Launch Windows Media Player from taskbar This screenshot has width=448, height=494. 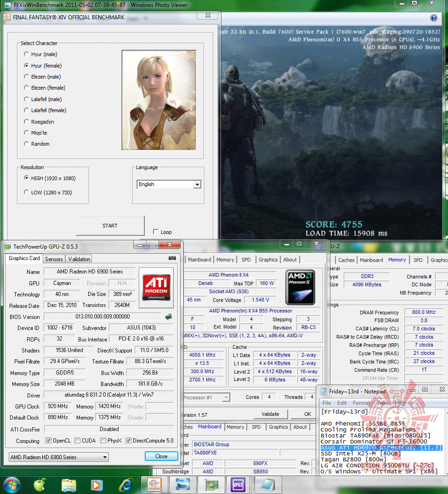(x=97, y=485)
